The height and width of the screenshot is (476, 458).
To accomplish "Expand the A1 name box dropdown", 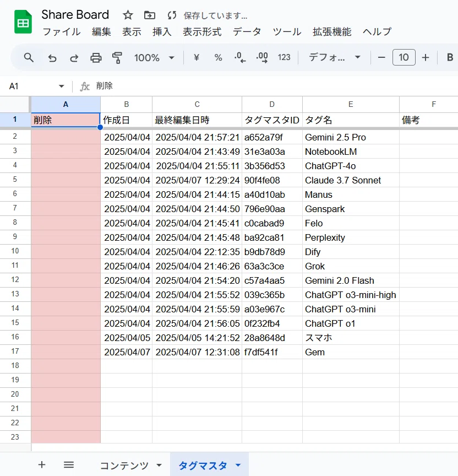I will pyautogui.click(x=61, y=86).
